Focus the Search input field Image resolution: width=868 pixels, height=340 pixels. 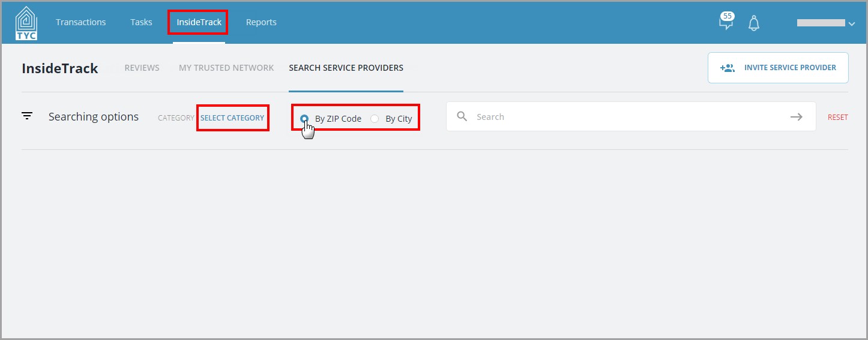click(x=630, y=116)
